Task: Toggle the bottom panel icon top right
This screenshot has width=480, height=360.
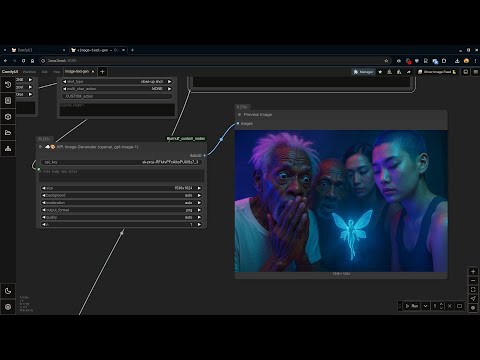Action: 466,72
